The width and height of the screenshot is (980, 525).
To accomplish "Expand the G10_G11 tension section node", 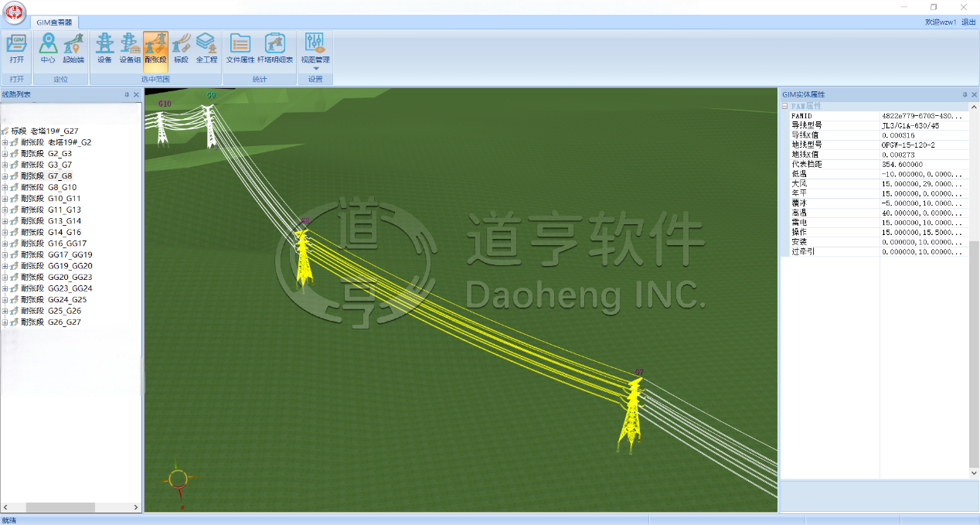I will [5, 198].
